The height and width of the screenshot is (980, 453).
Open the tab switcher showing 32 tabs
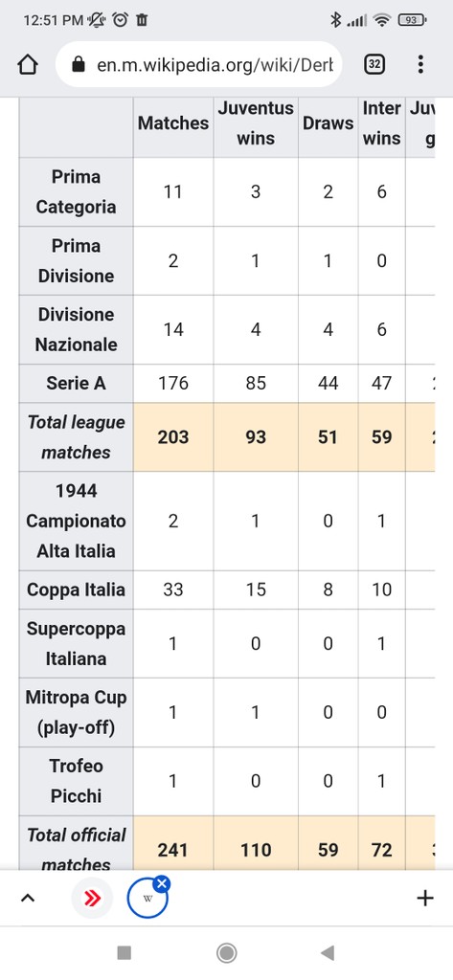pyautogui.click(x=374, y=64)
